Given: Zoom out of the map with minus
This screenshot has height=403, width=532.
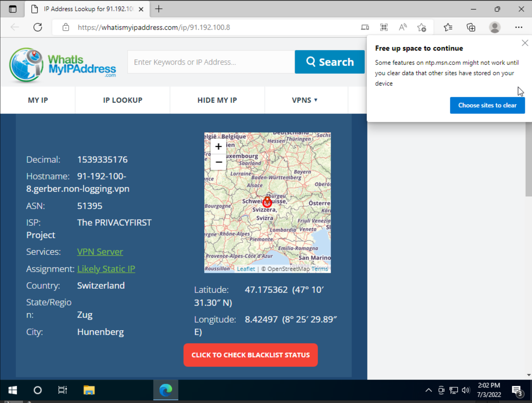Looking at the screenshot, I should [218, 162].
